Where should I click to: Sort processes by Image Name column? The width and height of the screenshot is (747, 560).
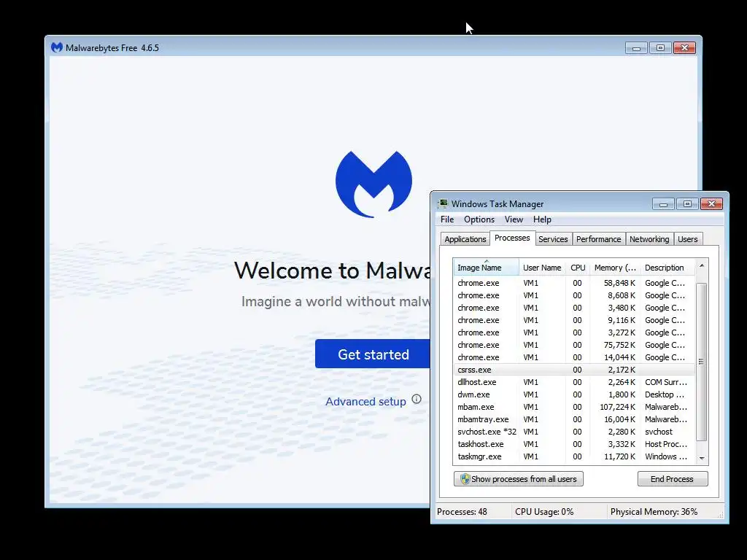pyautogui.click(x=486, y=268)
